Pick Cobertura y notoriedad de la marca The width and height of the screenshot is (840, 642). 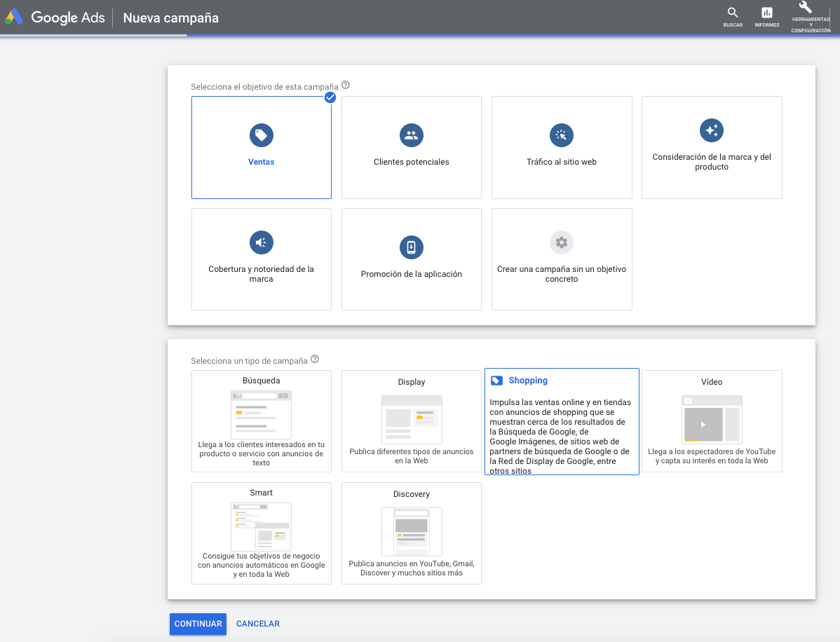click(x=261, y=259)
